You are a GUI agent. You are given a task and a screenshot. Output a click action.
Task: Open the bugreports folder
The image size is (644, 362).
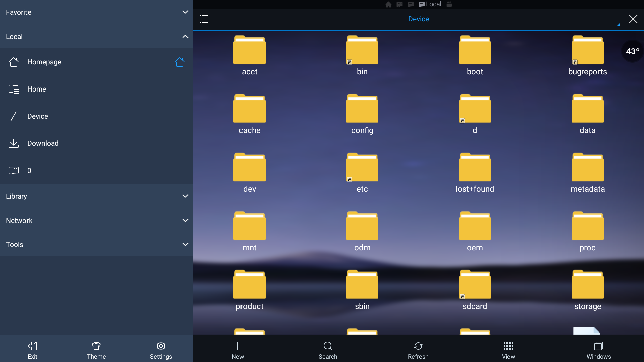588,56
